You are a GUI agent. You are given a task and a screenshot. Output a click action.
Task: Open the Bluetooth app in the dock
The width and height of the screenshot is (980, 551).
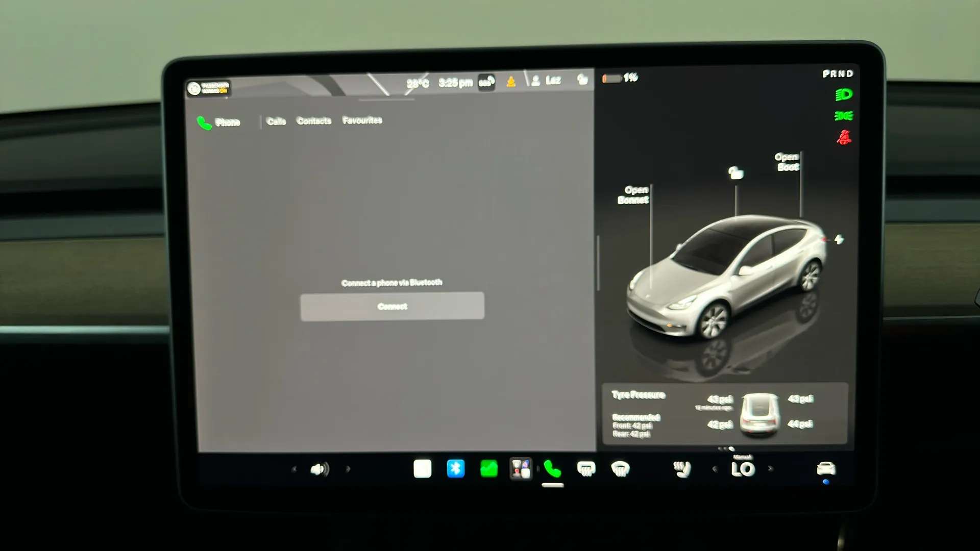[455, 468]
